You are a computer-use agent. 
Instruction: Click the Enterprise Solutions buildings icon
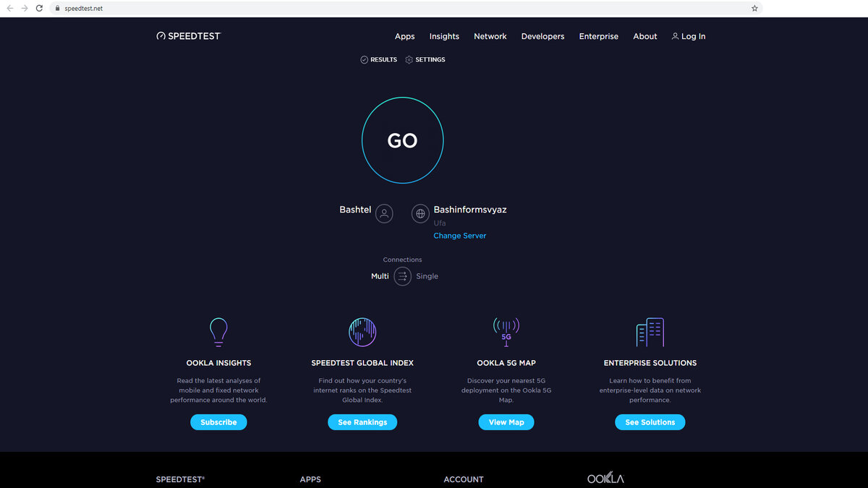pos(650,332)
